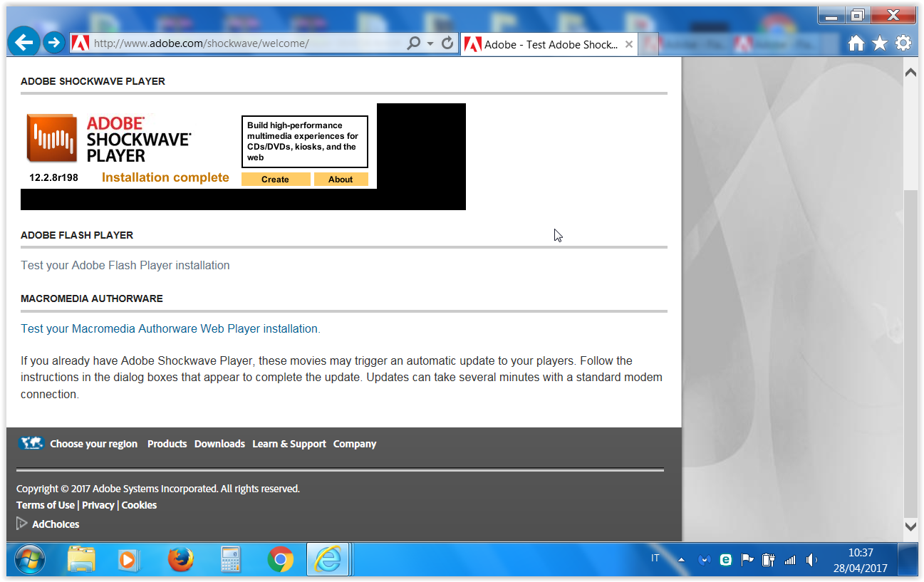Click the 'Build high-performance multimedia experiences' box
The image size is (924, 582).
(x=305, y=142)
